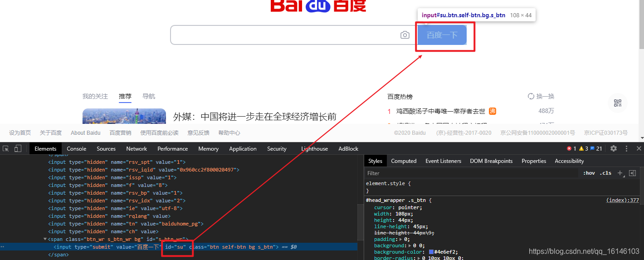Toggle the computed styles sidebar icon
644x260 pixels.
pos(633,173)
